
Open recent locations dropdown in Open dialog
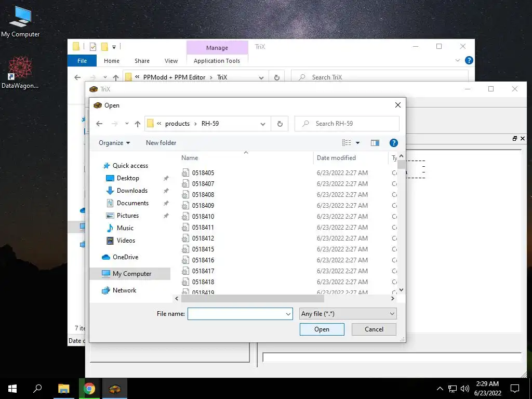tap(127, 124)
